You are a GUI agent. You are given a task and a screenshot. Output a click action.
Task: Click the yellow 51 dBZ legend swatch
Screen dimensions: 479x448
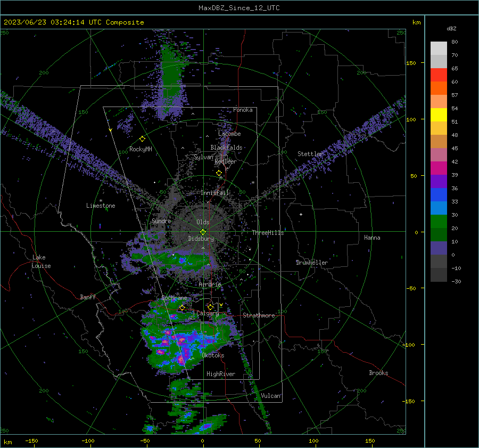[x=439, y=115]
